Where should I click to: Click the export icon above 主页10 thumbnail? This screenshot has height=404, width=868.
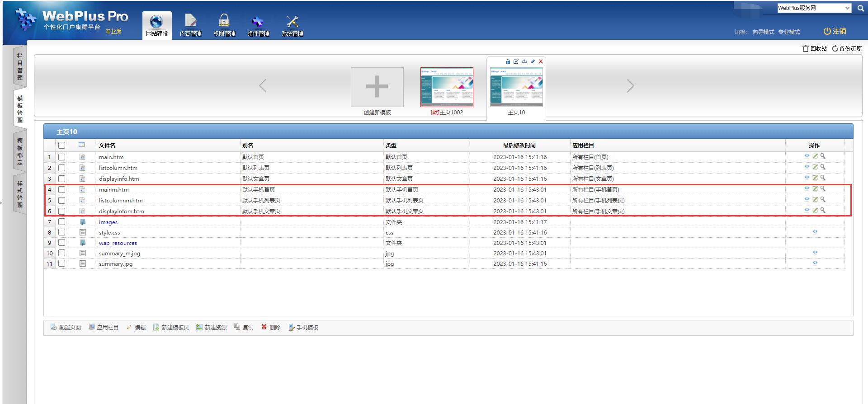coord(524,61)
